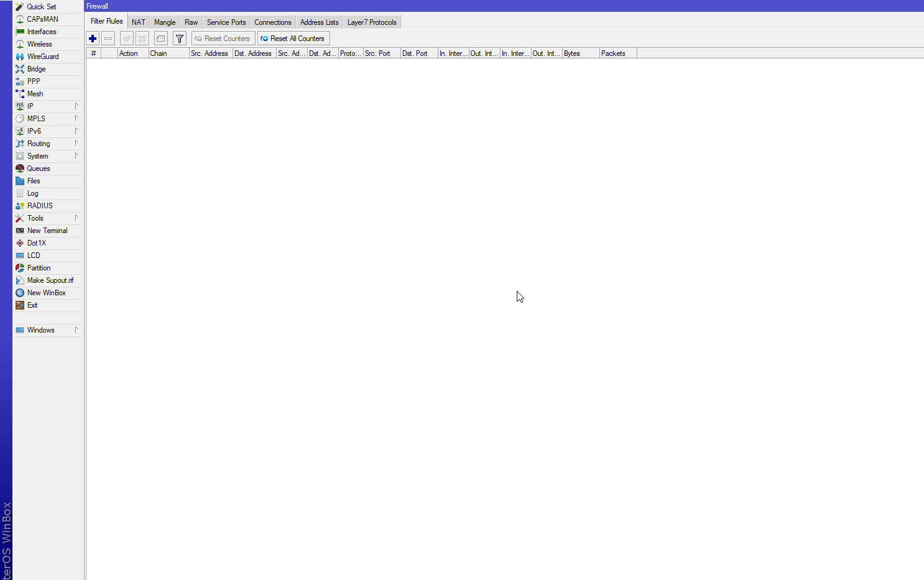924x580 pixels.
Task: Open LCD settings from sidebar
Action: [x=49, y=255]
